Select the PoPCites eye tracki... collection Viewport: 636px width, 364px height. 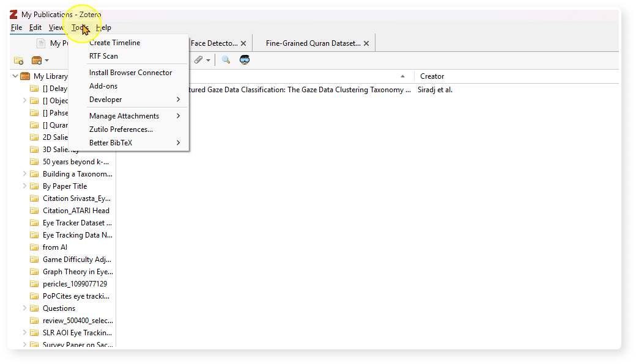(76, 296)
